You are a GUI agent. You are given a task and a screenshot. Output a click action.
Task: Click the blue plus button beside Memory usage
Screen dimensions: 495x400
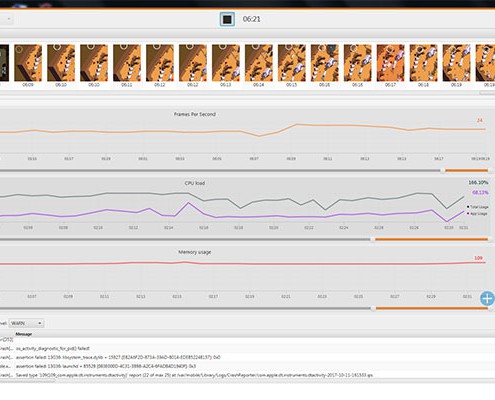pyautogui.click(x=487, y=298)
